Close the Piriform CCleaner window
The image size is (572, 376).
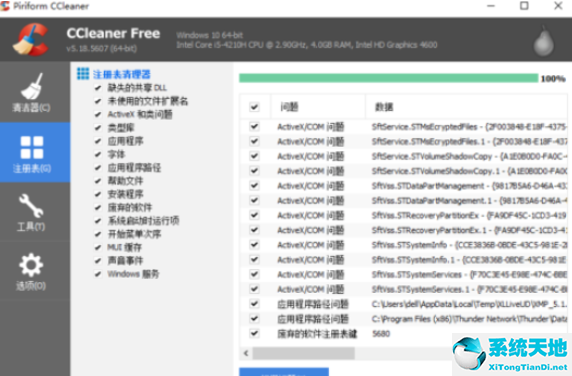pyautogui.click(x=558, y=6)
